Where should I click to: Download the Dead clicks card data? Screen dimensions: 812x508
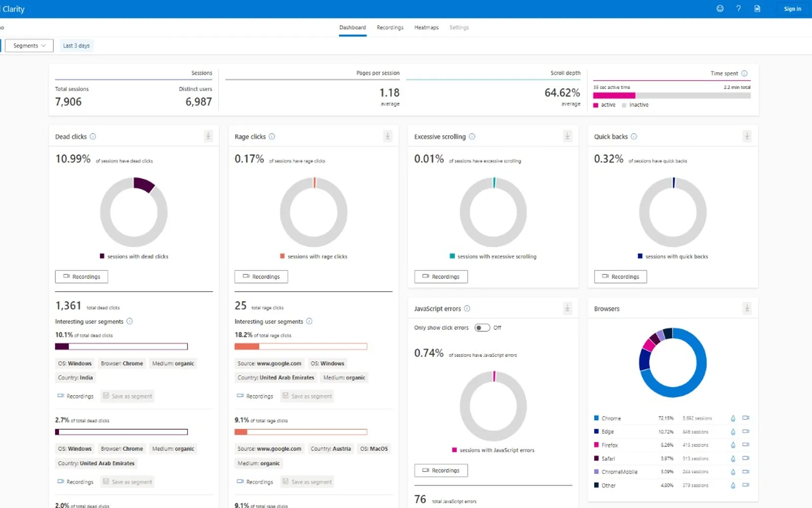pos(208,136)
